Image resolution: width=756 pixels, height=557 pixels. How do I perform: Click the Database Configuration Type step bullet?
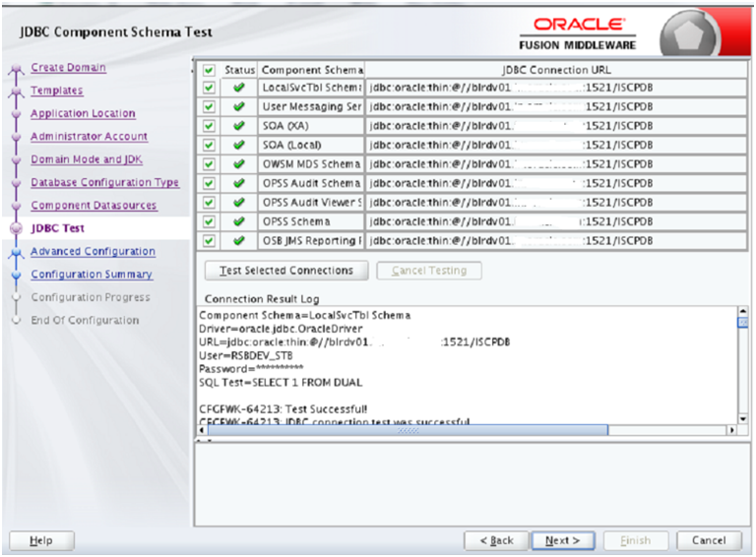[x=17, y=183]
